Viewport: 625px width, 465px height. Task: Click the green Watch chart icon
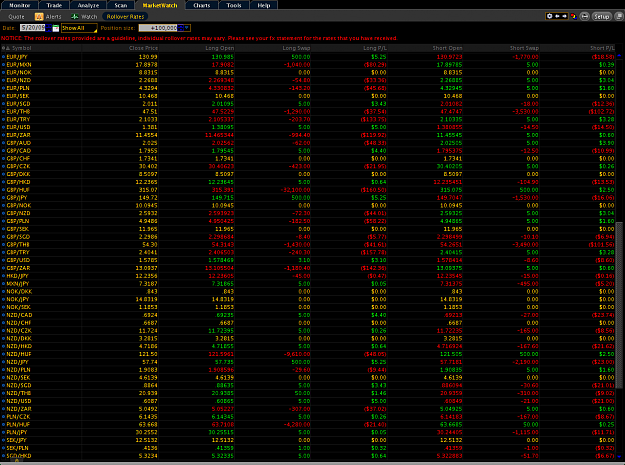coord(75,17)
